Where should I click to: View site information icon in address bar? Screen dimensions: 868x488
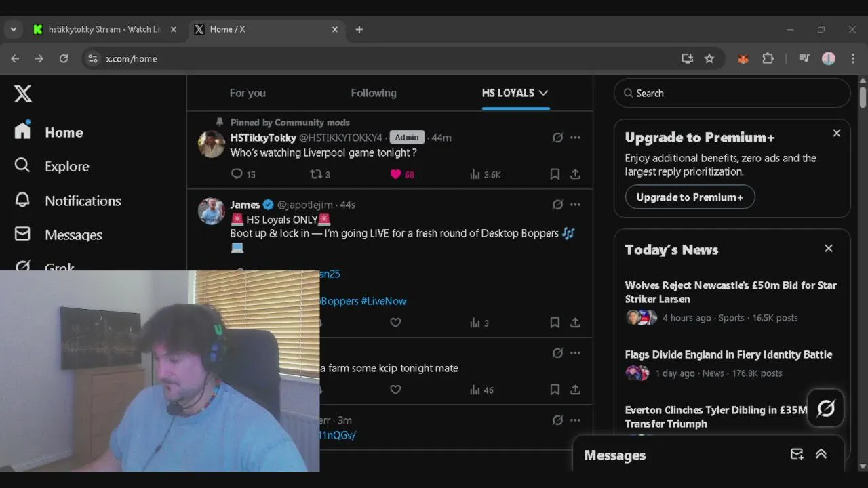93,59
